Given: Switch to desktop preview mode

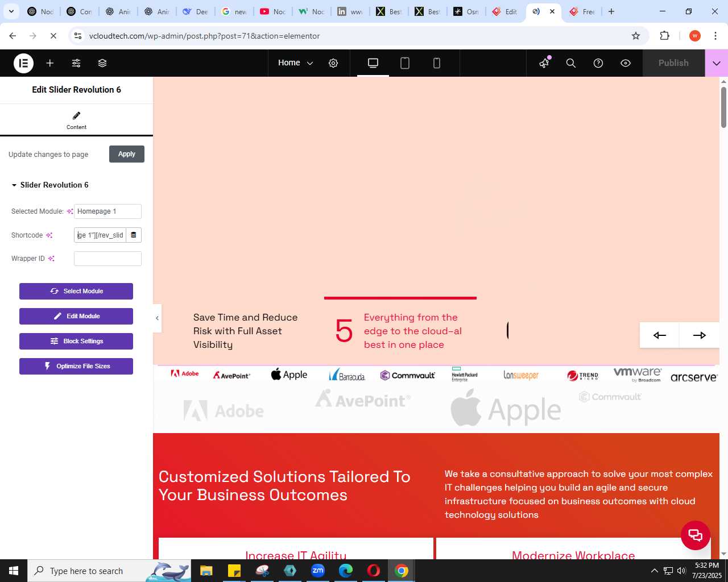Looking at the screenshot, I should (373, 63).
